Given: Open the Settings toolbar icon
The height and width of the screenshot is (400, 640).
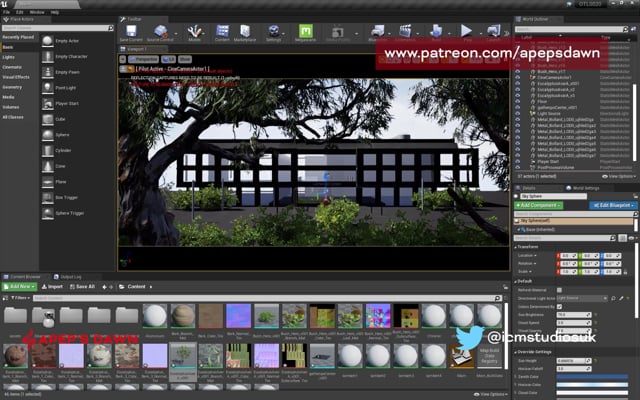Looking at the screenshot, I should tap(273, 31).
